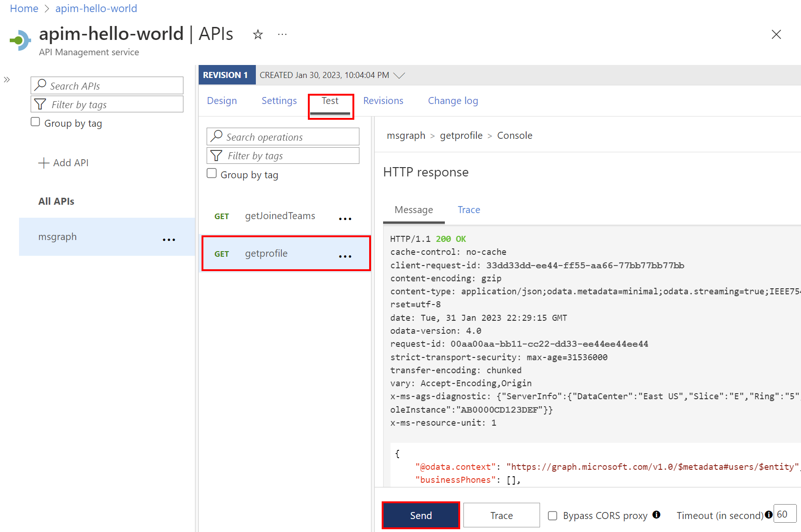Click the ellipsis next to apim-hello-world heading
Image resolution: width=801 pixels, height=532 pixels.
pyautogui.click(x=282, y=34)
